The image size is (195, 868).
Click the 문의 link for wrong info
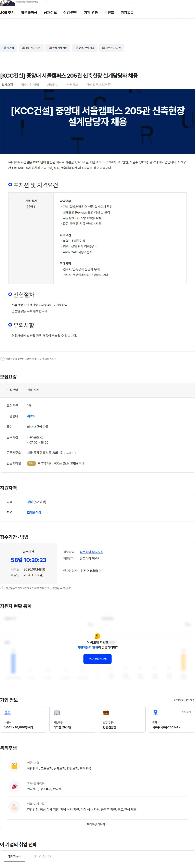(44, 359)
